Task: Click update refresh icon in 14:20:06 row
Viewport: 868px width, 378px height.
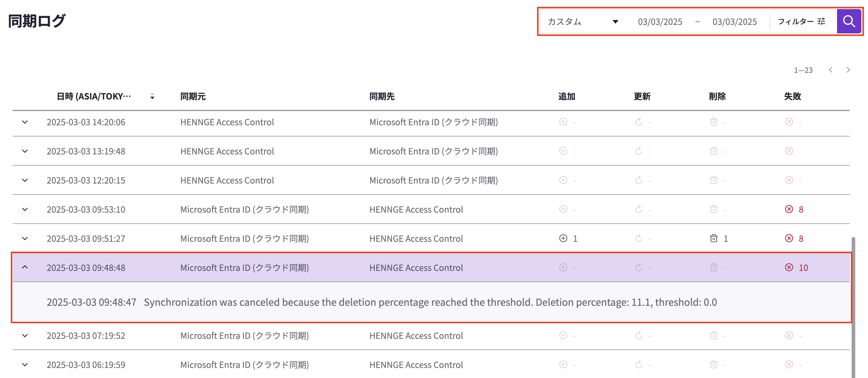Action: (639, 122)
